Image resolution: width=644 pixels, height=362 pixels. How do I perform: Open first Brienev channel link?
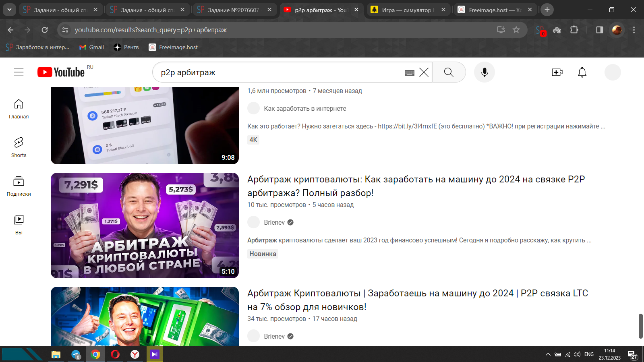pos(274,222)
